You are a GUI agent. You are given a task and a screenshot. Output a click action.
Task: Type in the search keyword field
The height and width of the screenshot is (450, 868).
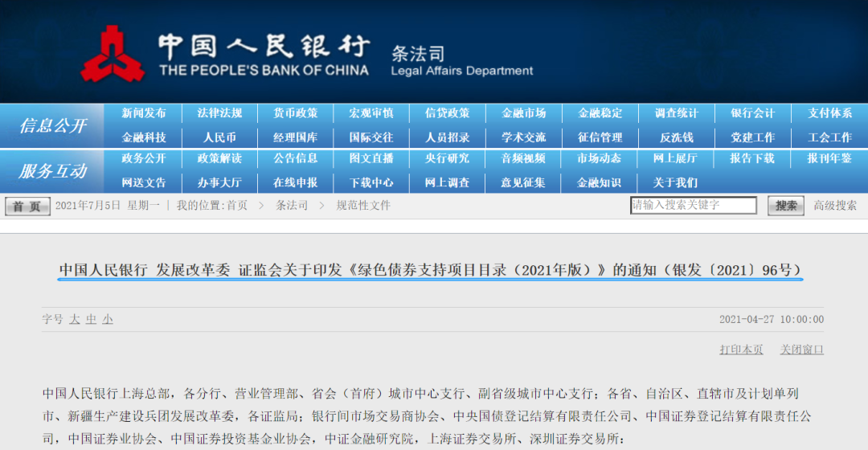(693, 206)
